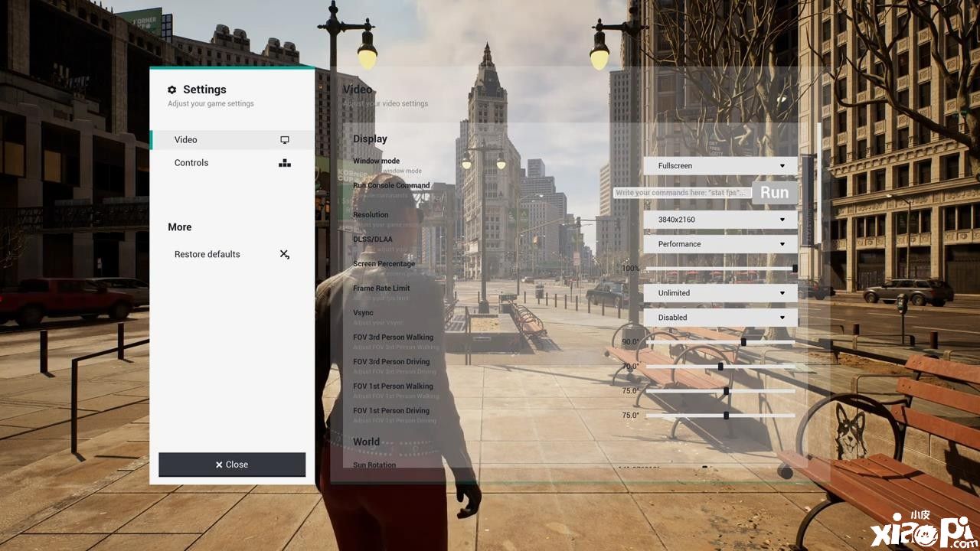Click the "FOV 1st Person Walking" label
Viewport: 980px width, 551px height.
click(393, 386)
